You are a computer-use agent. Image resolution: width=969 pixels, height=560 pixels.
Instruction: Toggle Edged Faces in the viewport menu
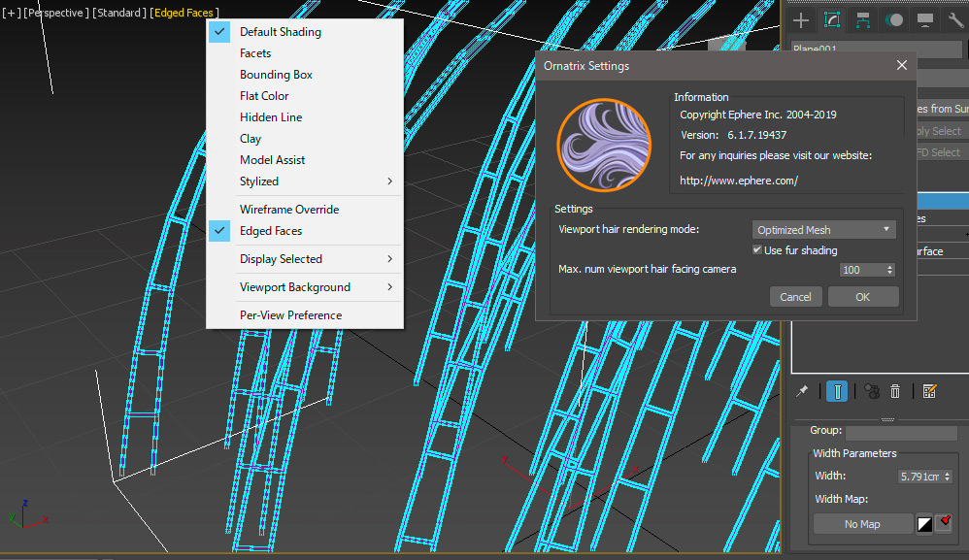271,231
